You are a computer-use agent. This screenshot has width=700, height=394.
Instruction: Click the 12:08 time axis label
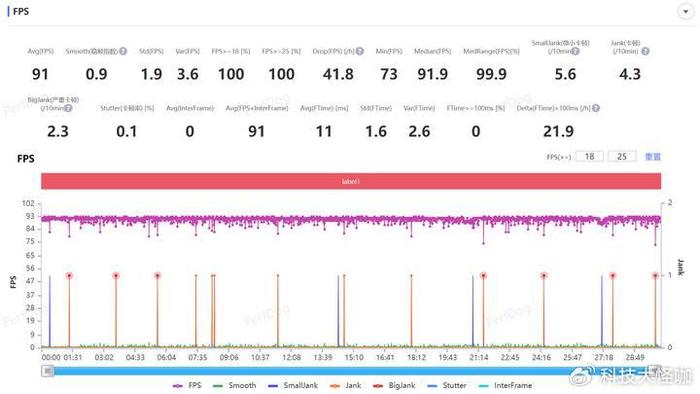click(x=292, y=357)
